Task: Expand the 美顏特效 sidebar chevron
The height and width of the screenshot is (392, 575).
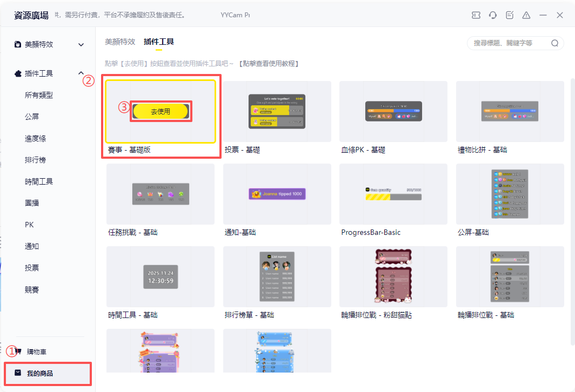Action: 81,45
